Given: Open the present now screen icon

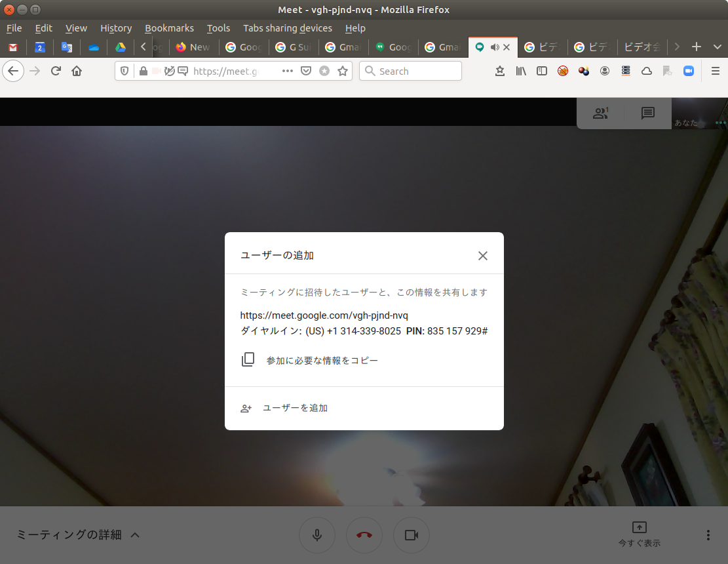Looking at the screenshot, I should pyautogui.click(x=639, y=528).
